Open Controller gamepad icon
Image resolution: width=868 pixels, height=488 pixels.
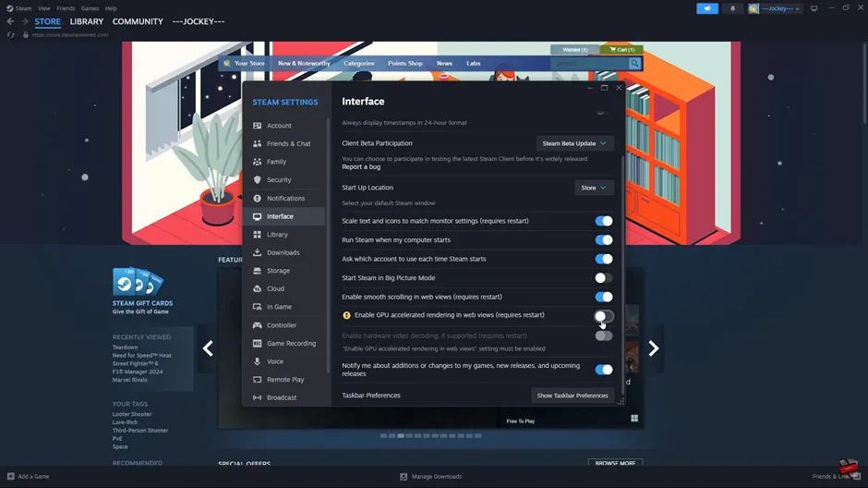point(257,325)
